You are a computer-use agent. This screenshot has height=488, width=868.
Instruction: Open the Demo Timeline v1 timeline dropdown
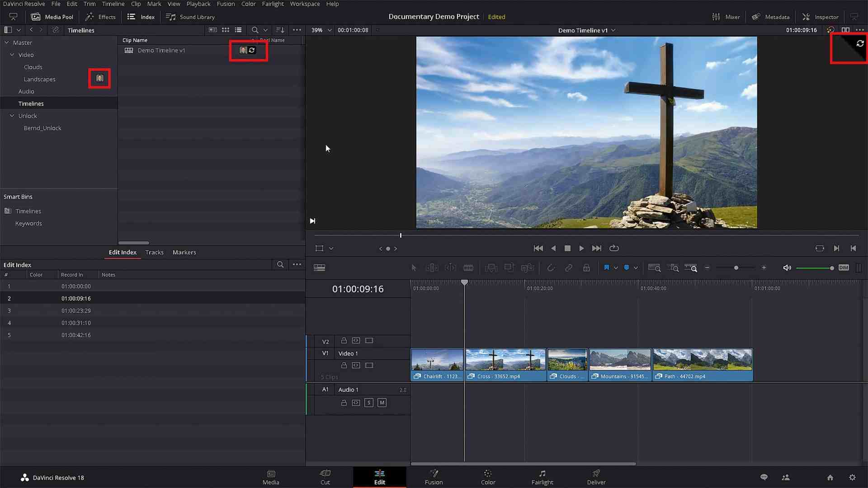pos(613,30)
